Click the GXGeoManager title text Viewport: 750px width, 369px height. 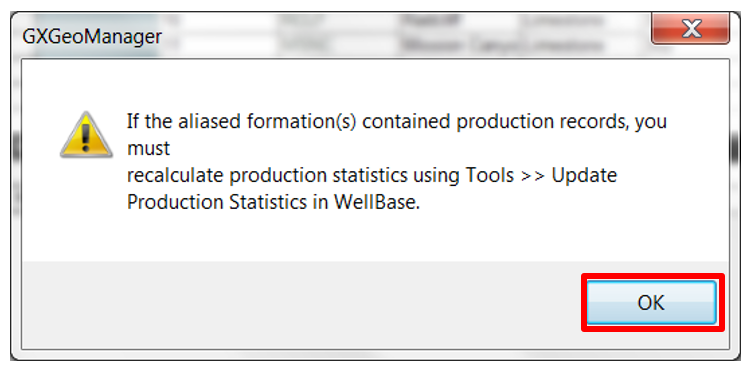coord(92,36)
